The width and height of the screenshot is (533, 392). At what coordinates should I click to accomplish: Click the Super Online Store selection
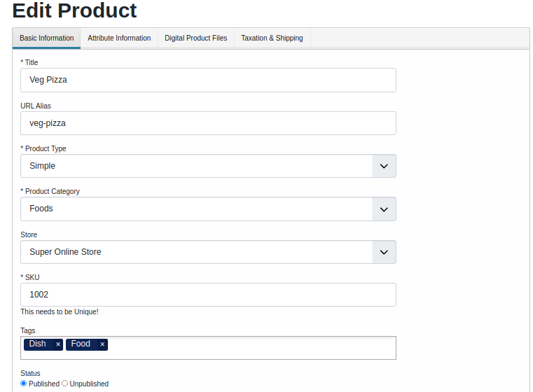pyautogui.click(x=196, y=252)
